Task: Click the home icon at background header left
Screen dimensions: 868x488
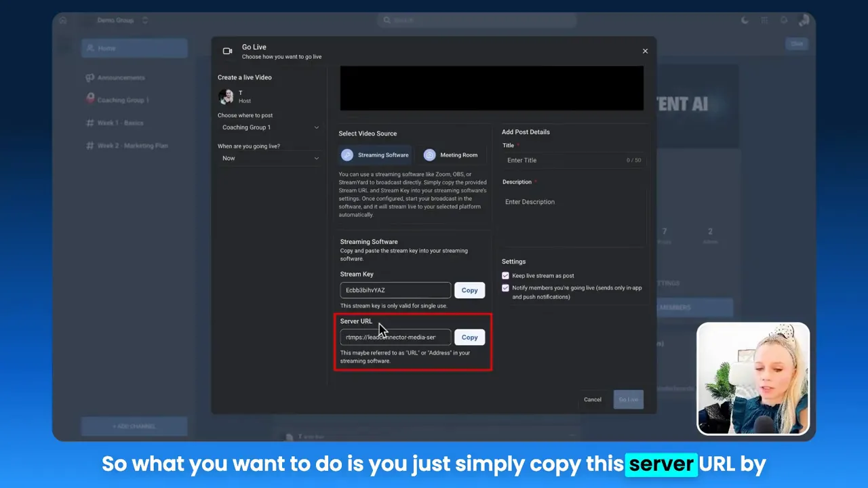Action: [63, 20]
